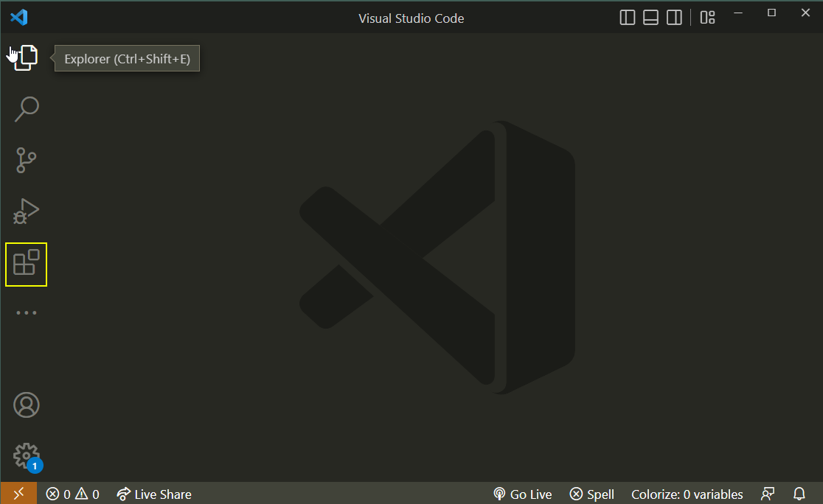Open the Search view icon
Viewport: 823px width, 504px height.
click(x=27, y=109)
